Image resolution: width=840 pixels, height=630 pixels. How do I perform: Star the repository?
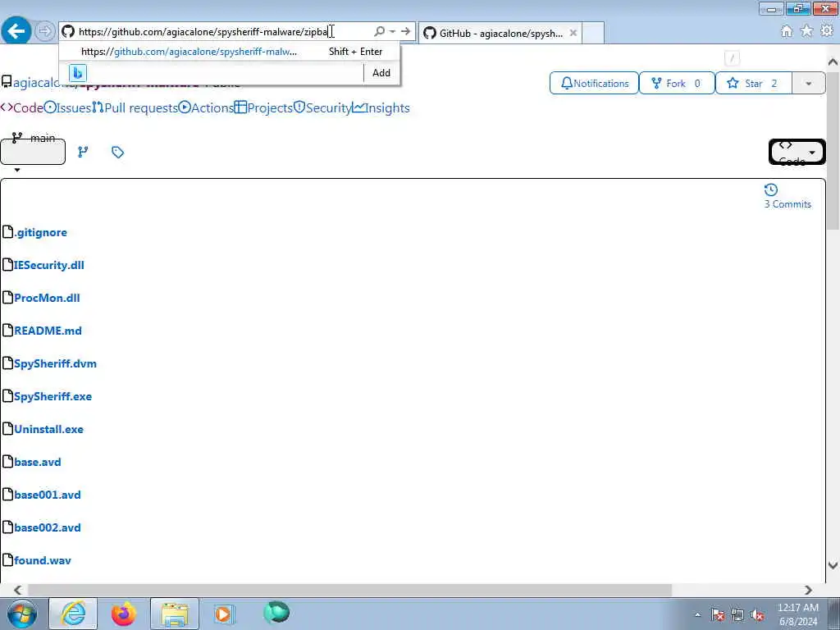(753, 84)
